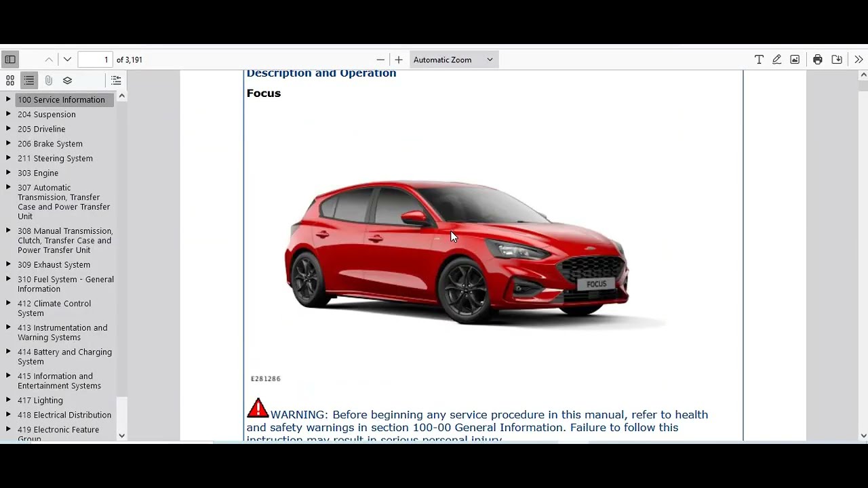Expand 100 Service Information outline arrow

point(8,100)
